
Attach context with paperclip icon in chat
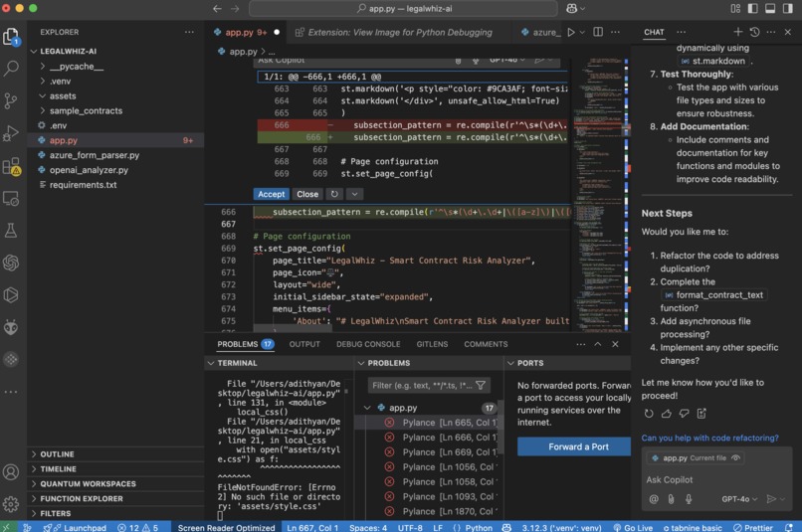(671, 499)
